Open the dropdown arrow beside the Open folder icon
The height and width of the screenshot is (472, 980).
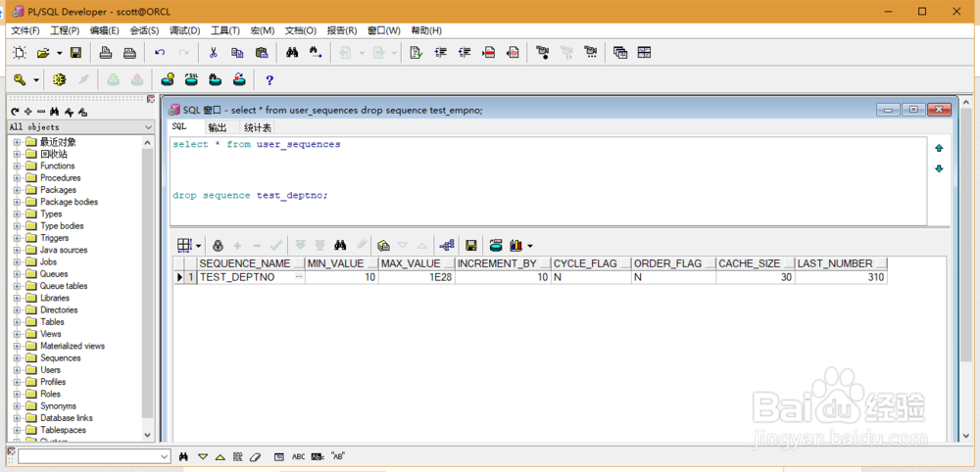point(60,53)
